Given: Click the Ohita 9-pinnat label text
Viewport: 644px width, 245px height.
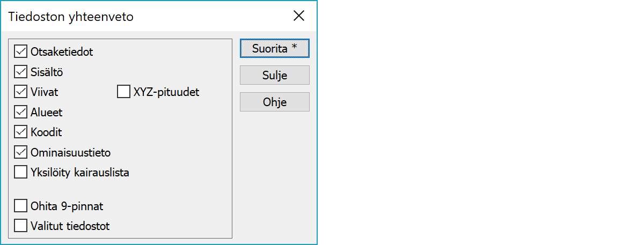Looking at the screenshot, I should (x=67, y=206).
